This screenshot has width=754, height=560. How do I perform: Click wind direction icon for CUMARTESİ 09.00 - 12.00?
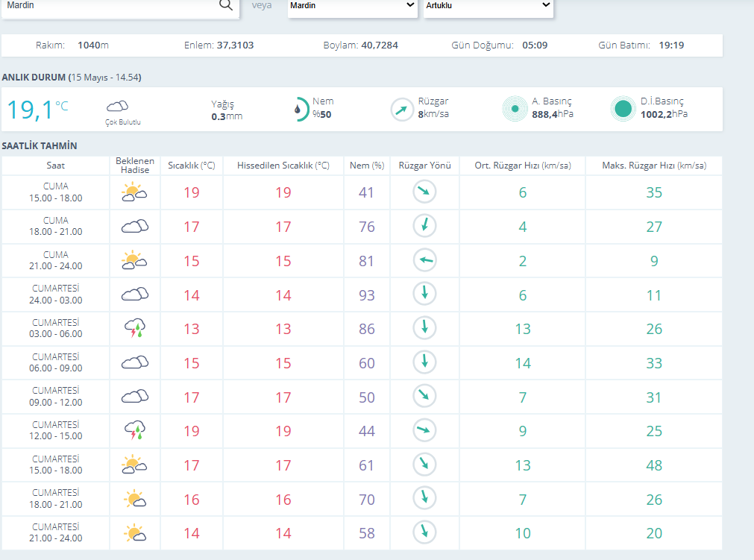(424, 396)
